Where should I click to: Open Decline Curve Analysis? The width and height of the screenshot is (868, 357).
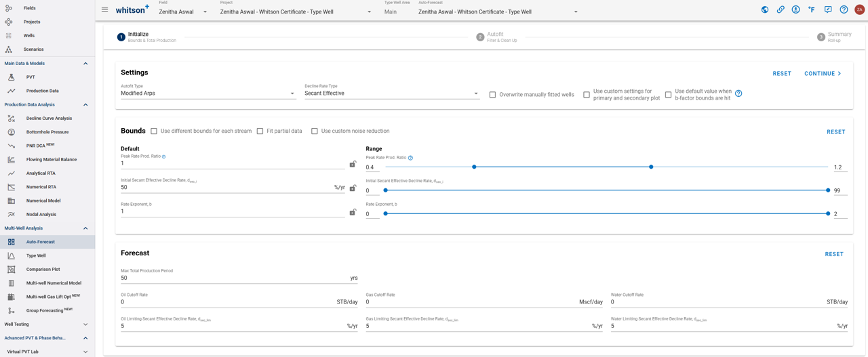(x=47, y=119)
